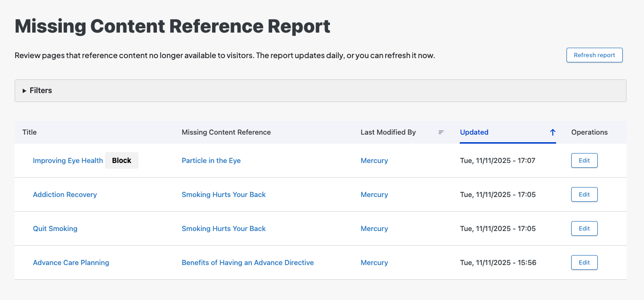Open the Particle in the Eye reference
644x300 pixels.
(211, 161)
